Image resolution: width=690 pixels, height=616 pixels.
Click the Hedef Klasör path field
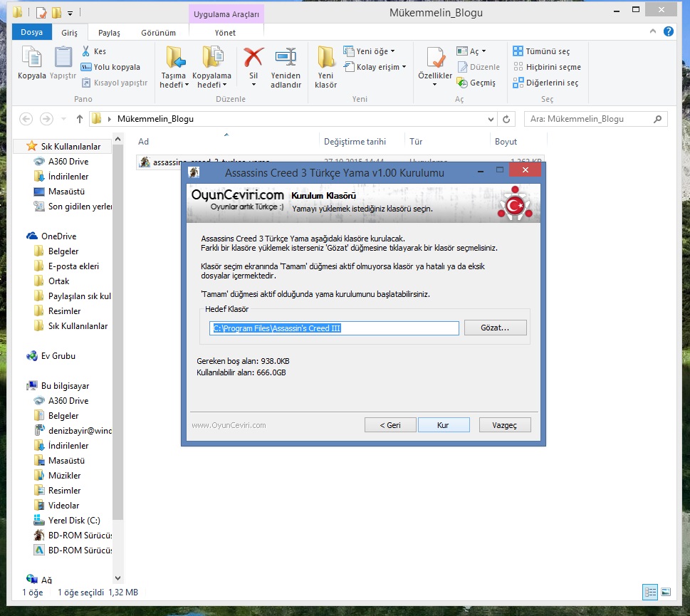(x=334, y=328)
